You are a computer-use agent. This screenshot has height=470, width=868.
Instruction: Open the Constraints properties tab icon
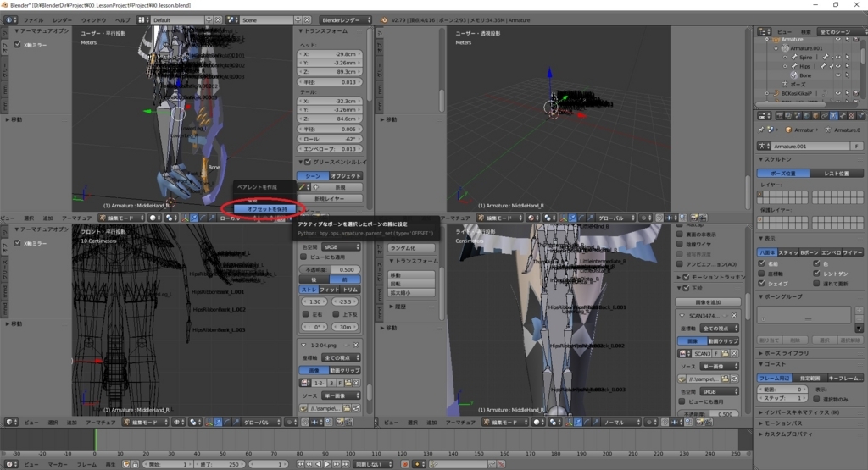point(824,115)
